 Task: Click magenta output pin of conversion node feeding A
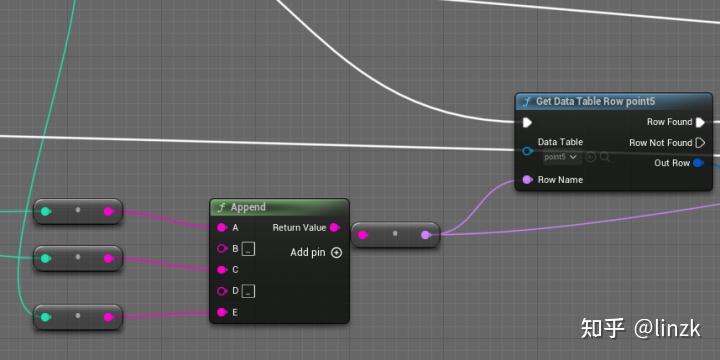pyautogui.click(x=108, y=212)
